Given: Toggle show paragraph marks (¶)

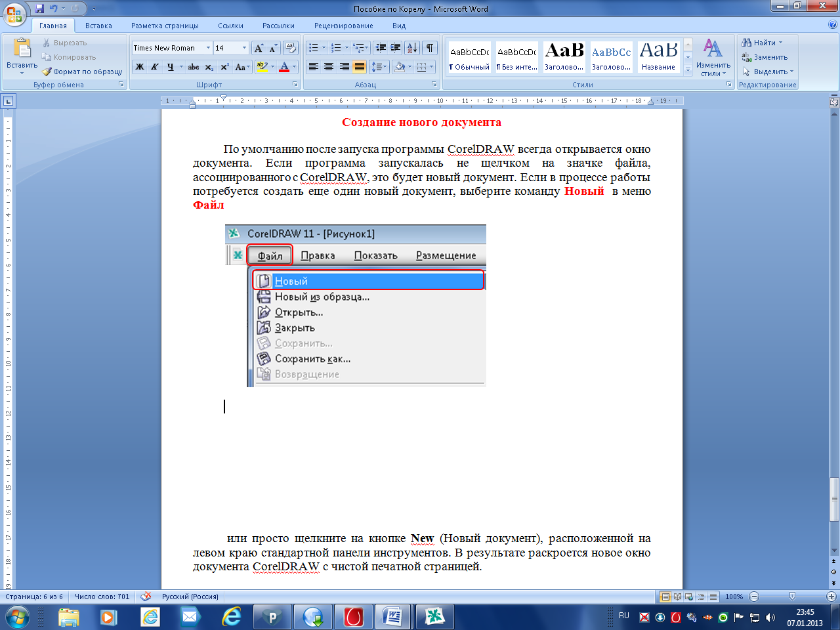Looking at the screenshot, I should tap(430, 48).
